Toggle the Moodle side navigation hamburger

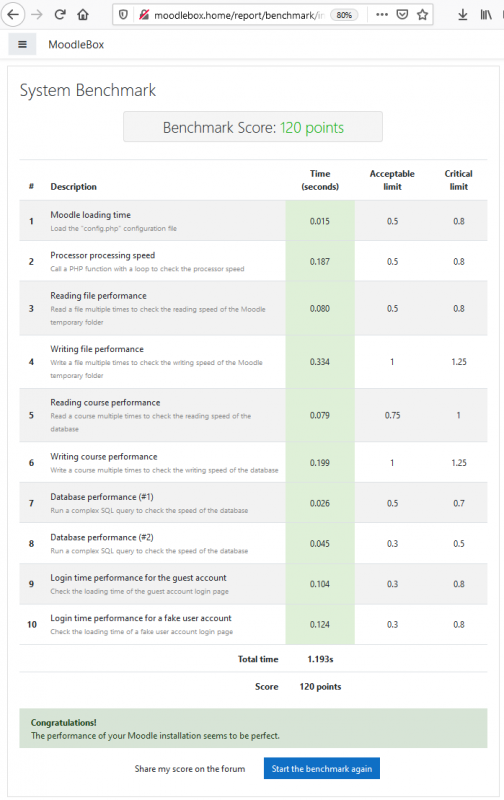[22, 44]
